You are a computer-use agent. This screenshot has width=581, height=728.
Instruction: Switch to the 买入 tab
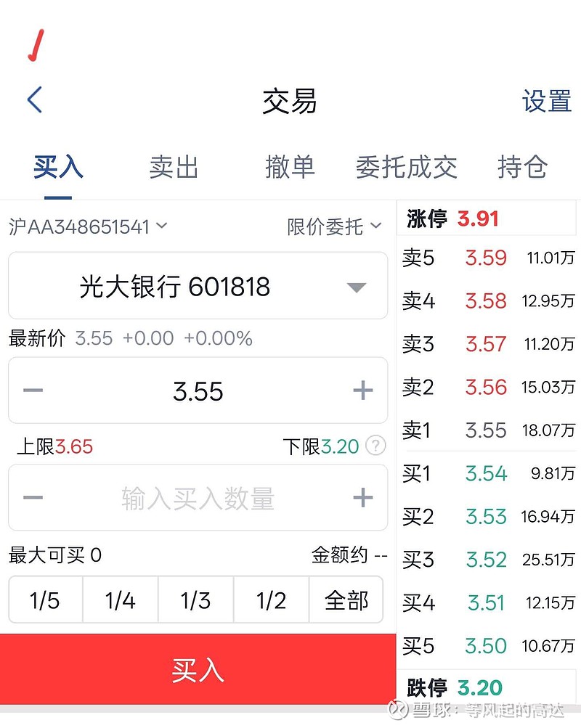tap(58, 167)
